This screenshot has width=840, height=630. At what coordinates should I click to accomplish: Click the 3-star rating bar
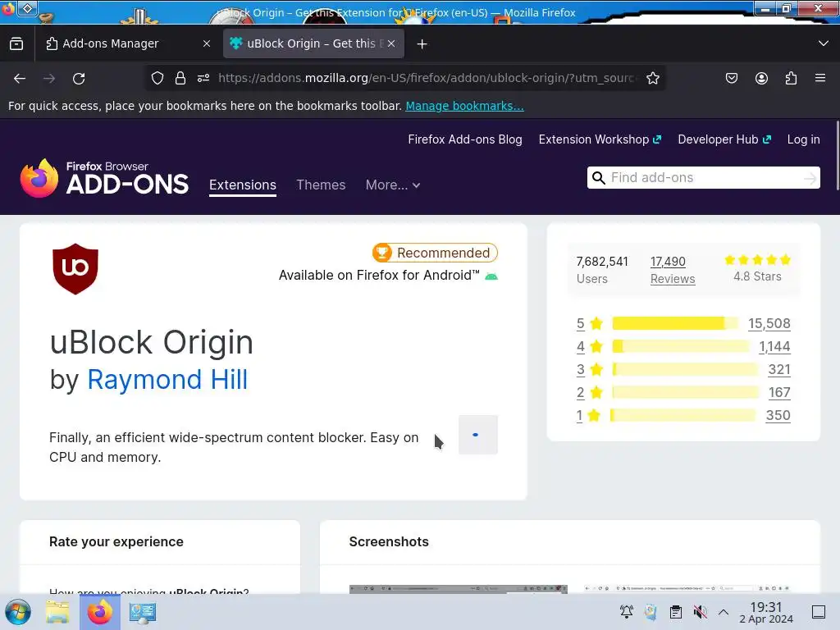click(685, 369)
